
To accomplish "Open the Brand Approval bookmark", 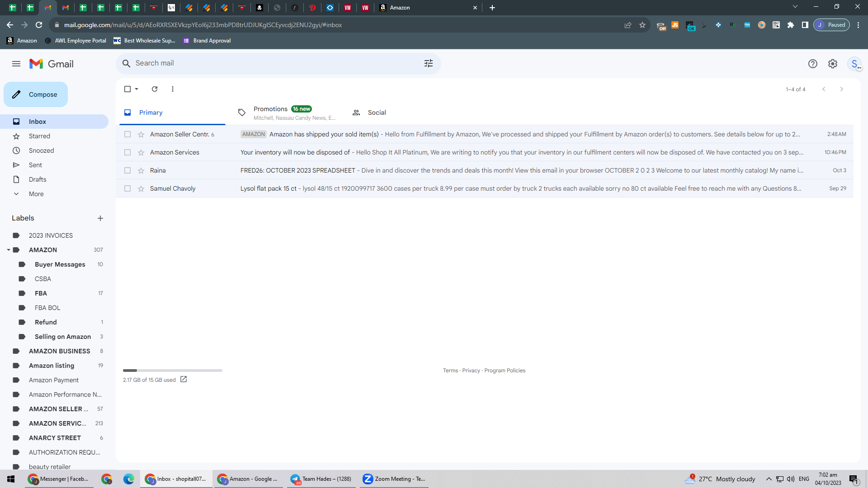I will (x=207, y=41).
